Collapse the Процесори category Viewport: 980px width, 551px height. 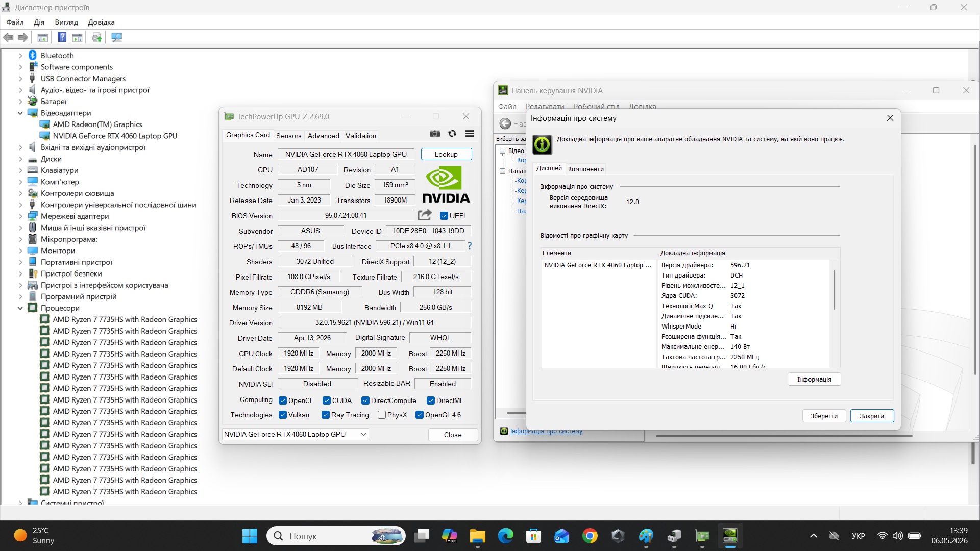click(20, 308)
